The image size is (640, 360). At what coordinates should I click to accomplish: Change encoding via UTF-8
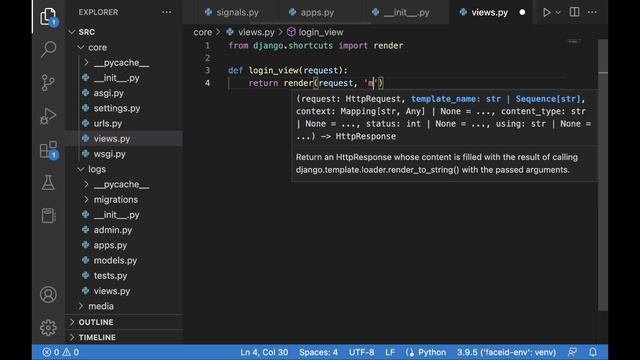(361, 352)
